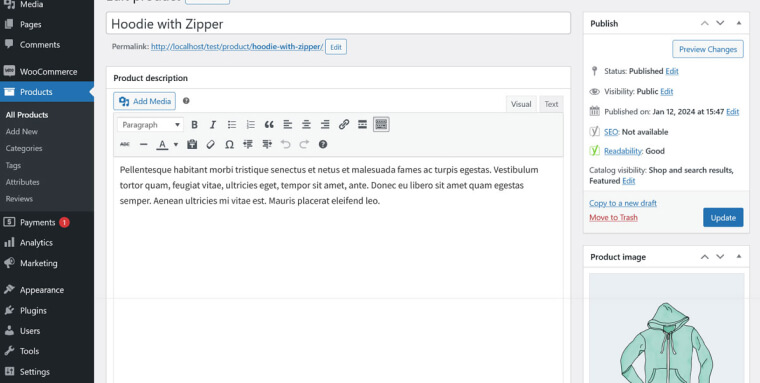Collapse the Publish panel
Screen dimensions: 760x383
[x=739, y=23]
